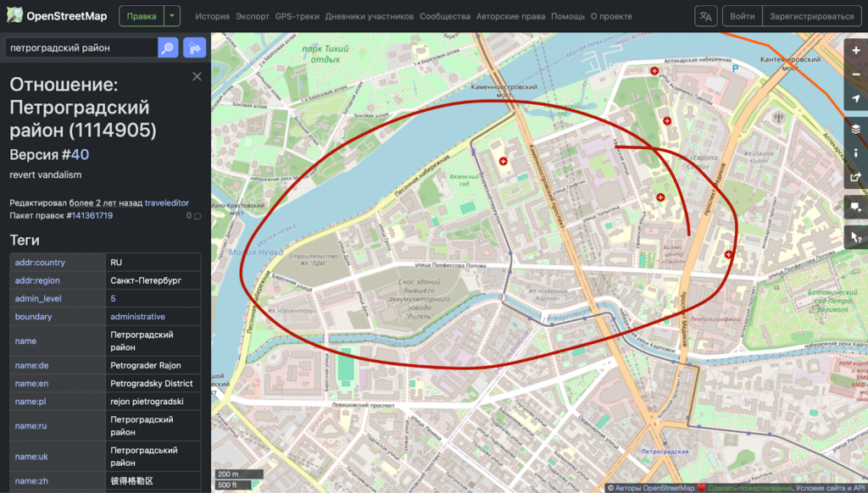Open the История menu item
The width and height of the screenshot is (868, 493).
pos(212,16)
